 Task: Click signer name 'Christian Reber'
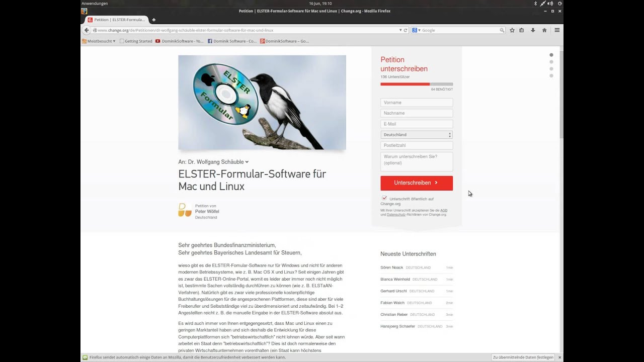tap(394, 315)
